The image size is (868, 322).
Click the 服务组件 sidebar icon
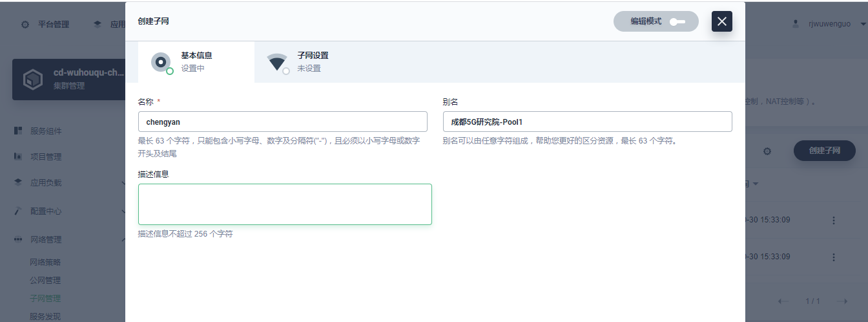19,131
